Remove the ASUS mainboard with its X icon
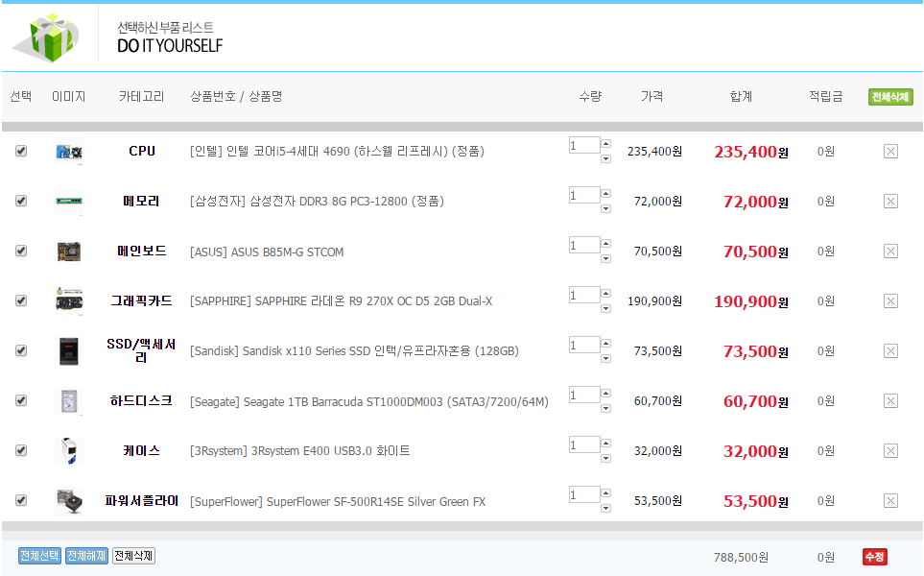This screenshot has height=576, width=924. pos(890,251)
